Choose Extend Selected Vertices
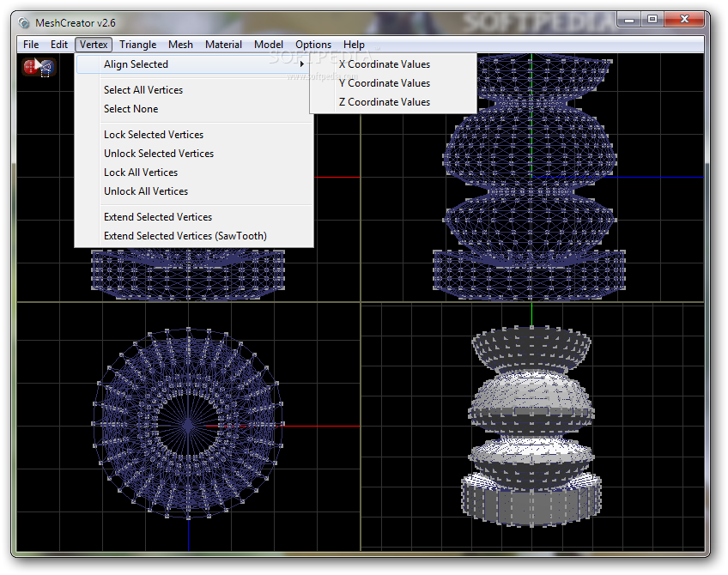The height and width of the screenshot is (575, 728). coord(194,217)
